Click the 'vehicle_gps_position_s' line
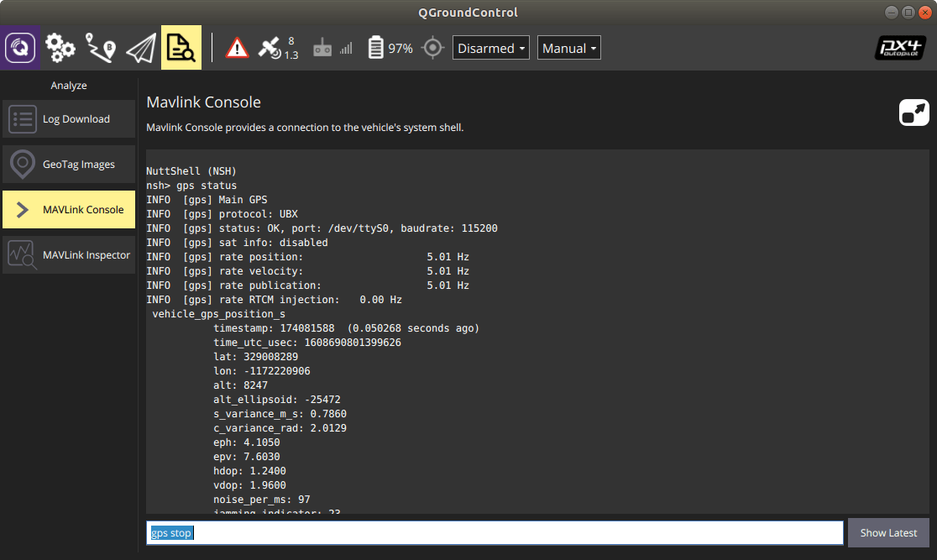The image size is (937, 560). [218, 314]
